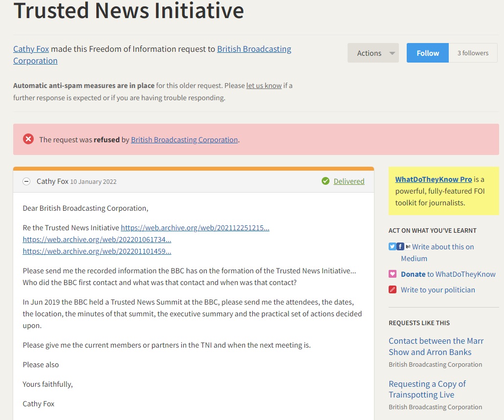
Task: Open the web.archive.org 202112251215 link
Action: click(195, 228)
